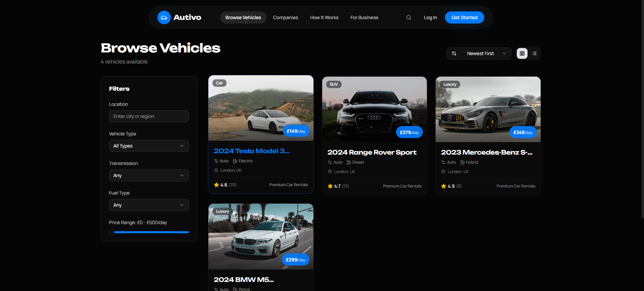
Task: Click the Autivo car logo icon
Action: point(164,17)
